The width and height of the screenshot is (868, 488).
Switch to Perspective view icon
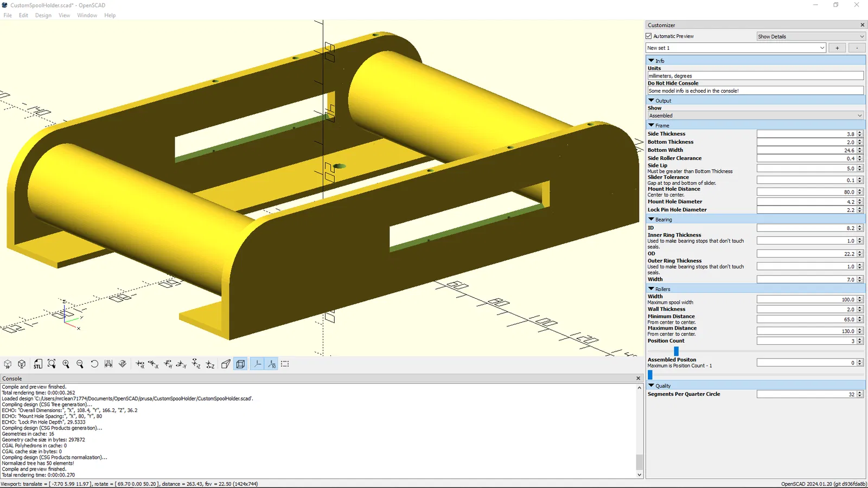coord(226,364)
